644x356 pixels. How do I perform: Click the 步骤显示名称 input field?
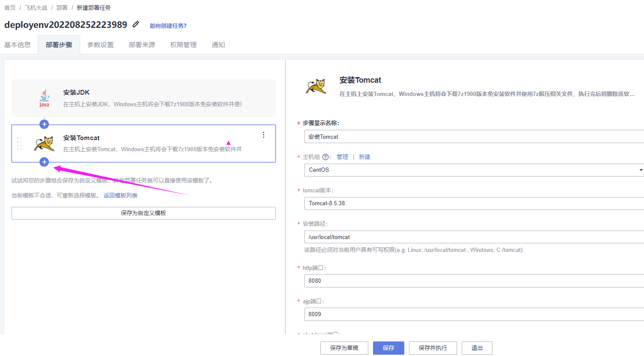point(474,137)
